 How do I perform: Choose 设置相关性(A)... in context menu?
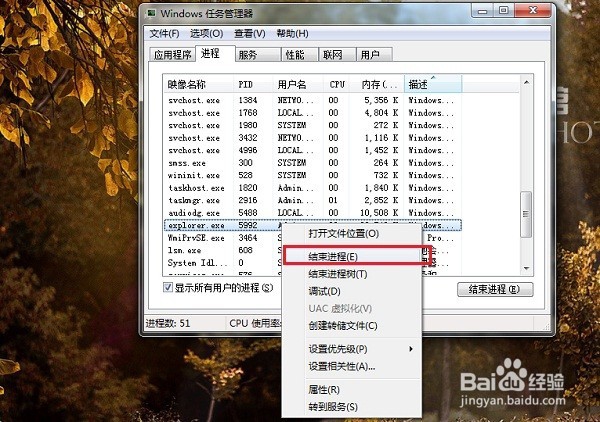pyautogui.click(x=352, y=366)
